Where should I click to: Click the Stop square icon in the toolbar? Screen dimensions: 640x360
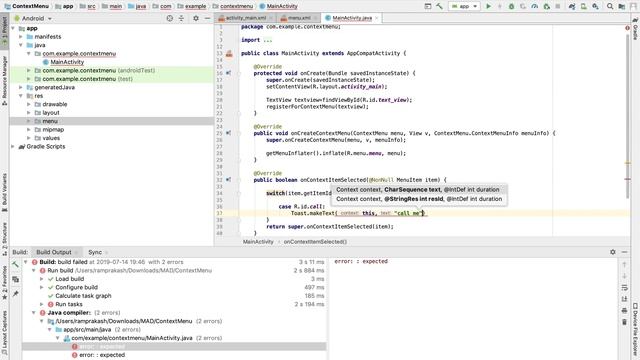[x=558, y=6]
